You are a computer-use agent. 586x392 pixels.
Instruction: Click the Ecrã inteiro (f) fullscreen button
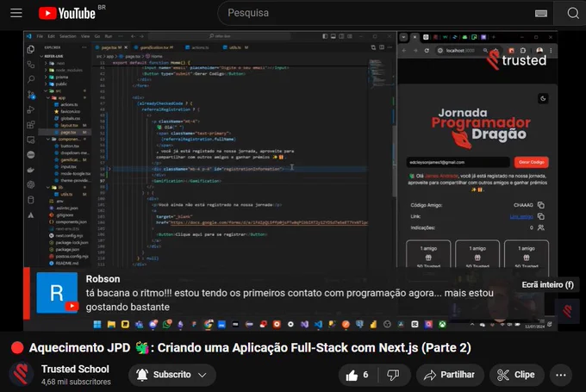tap(547, 285)
